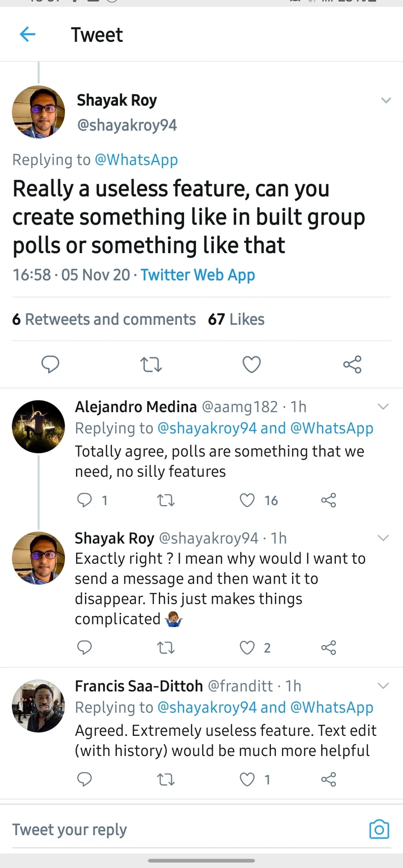Tap the back arrow in the header

tap(27, 35)
